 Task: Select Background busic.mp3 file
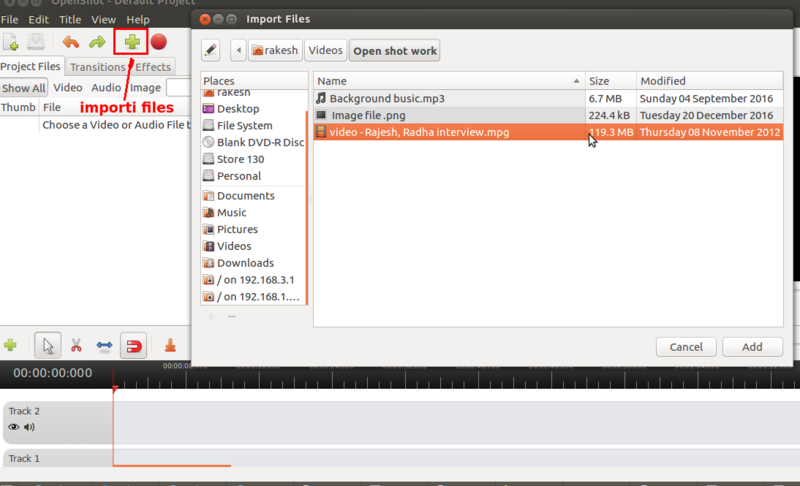pyautogui.click(x=548, y=98)
